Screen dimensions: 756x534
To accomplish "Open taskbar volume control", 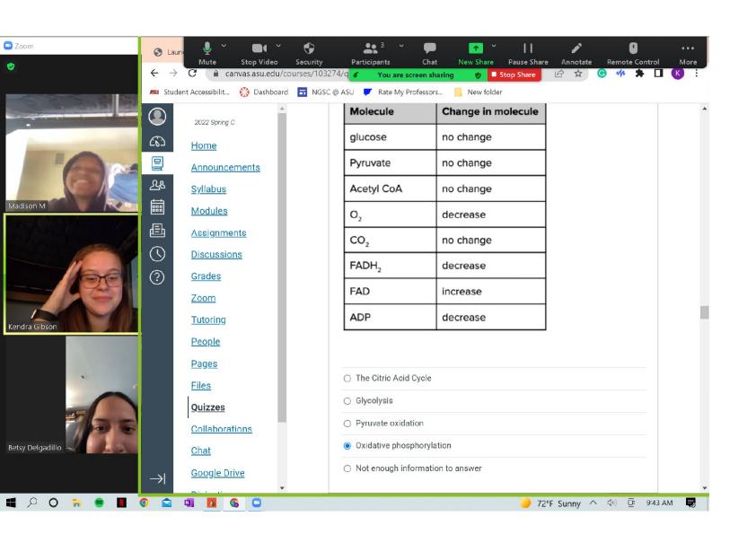I will point(611,503).
